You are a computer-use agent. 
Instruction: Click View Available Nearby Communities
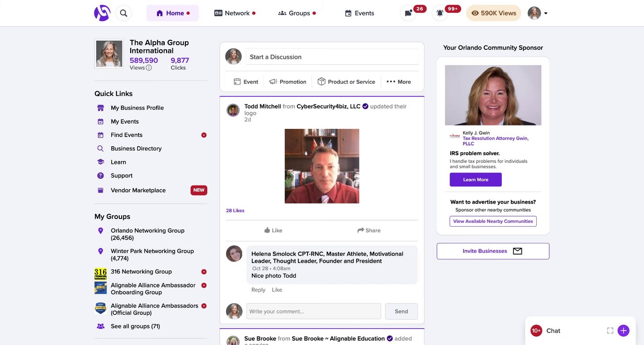[493, 221]
